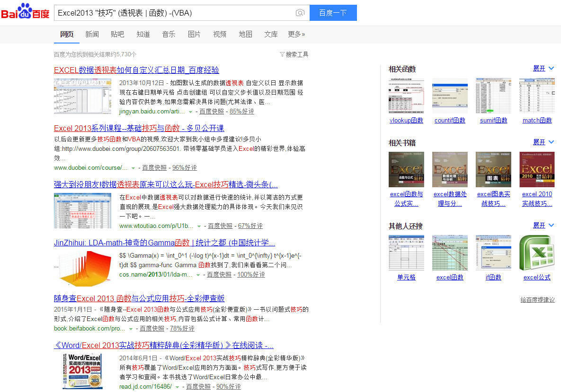Open result 《Word/Excel 2013实战技巧精粹辞典》在线阅读

click(x=163, y=345)
